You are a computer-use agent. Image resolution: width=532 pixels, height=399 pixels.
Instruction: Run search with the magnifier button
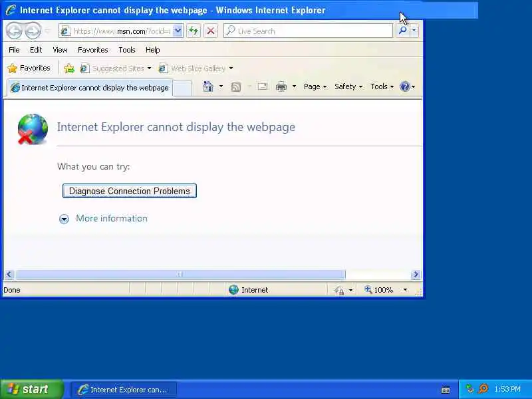pos(403,31)
